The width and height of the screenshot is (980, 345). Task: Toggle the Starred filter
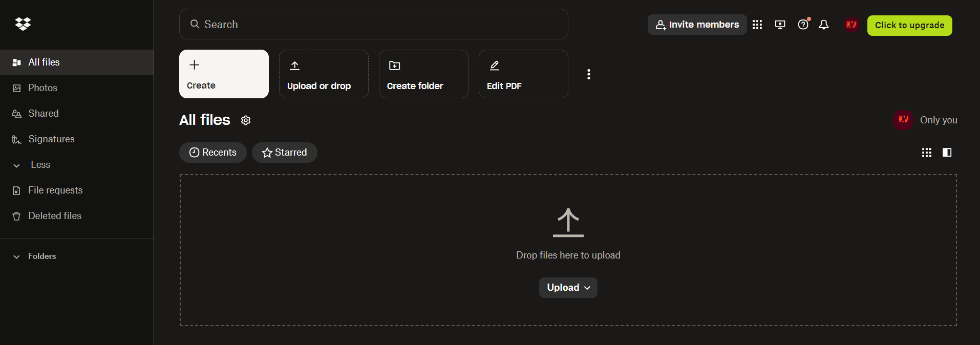284,152
